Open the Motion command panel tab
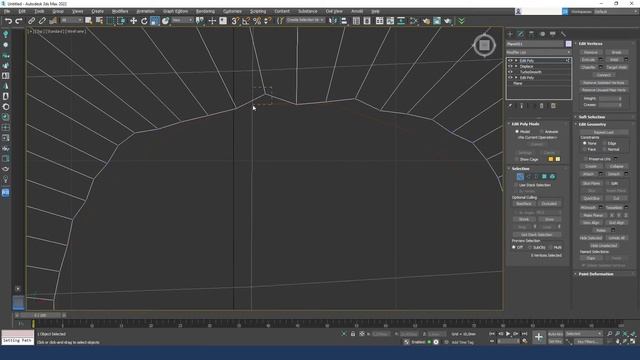This screenshot has height=360, width=640. point(542,34)
